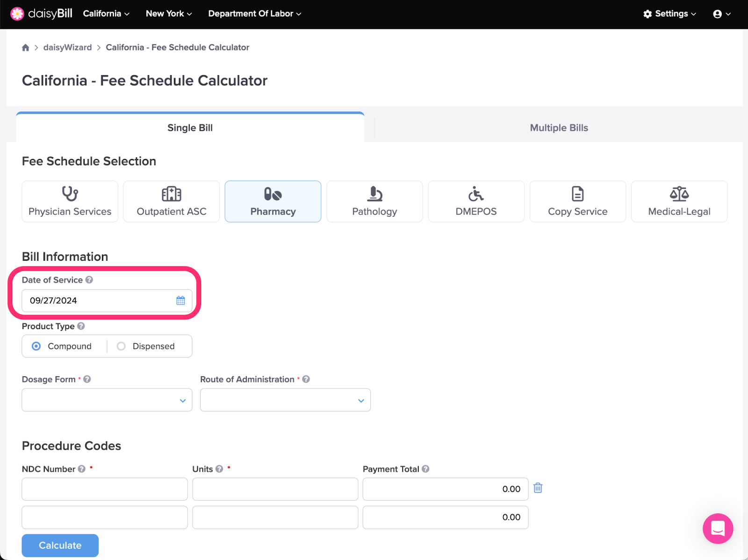Select the DMEPOS fee schedule
The width and height of the screenshot is (748, 560).
[476, 201]
